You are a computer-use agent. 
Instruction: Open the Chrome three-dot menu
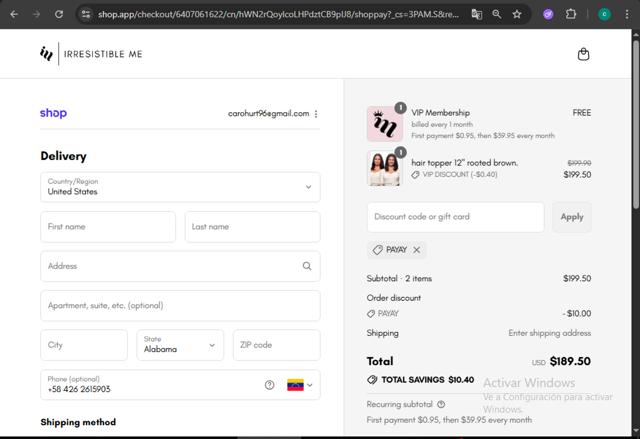pyautogui.click(x=627, y=14)
